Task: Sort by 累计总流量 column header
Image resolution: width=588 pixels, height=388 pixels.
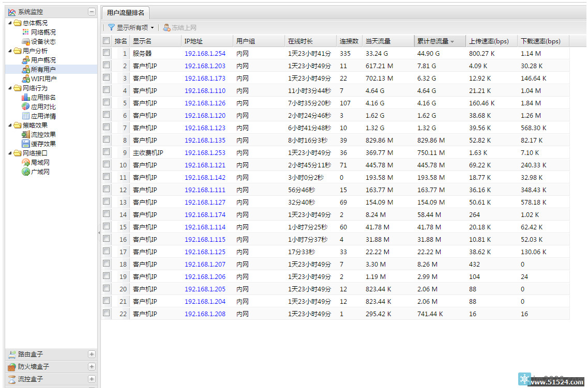Action: (x=433, y=41)
